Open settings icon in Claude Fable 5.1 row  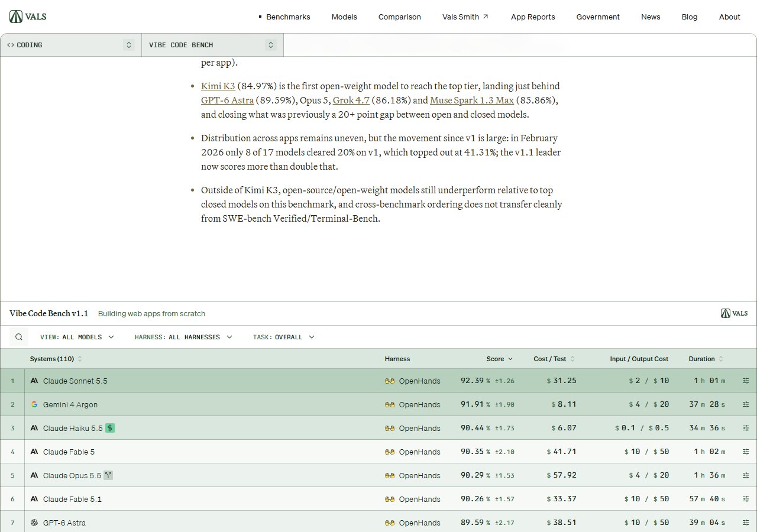[745, 499]
